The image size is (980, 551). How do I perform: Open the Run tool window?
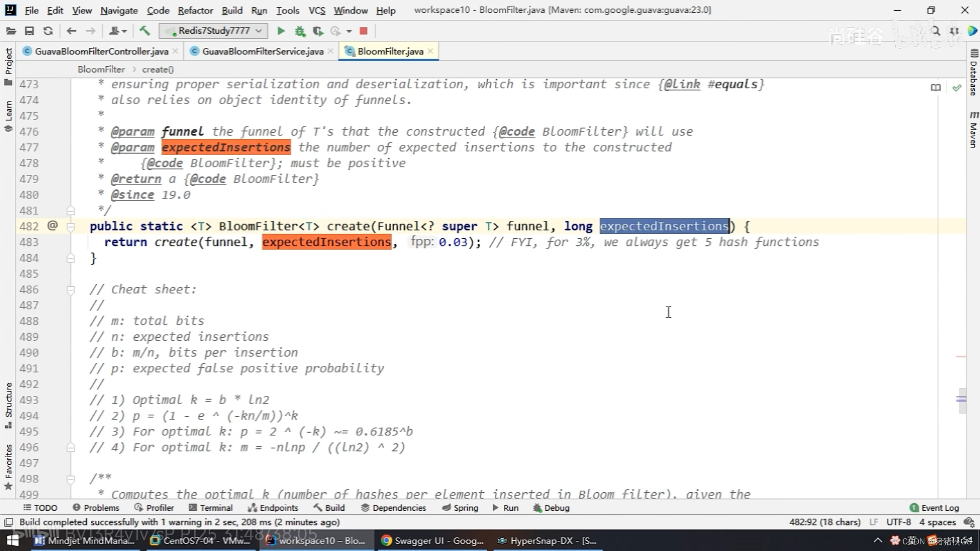[505, 508]
